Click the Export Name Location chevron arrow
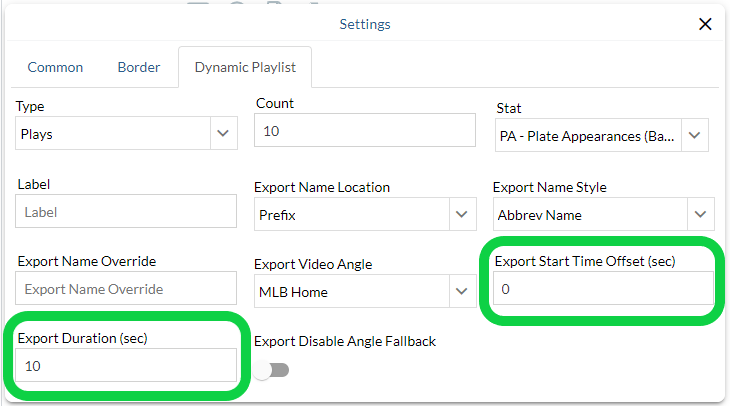730x406 pixels. click(x=462, y=214)
